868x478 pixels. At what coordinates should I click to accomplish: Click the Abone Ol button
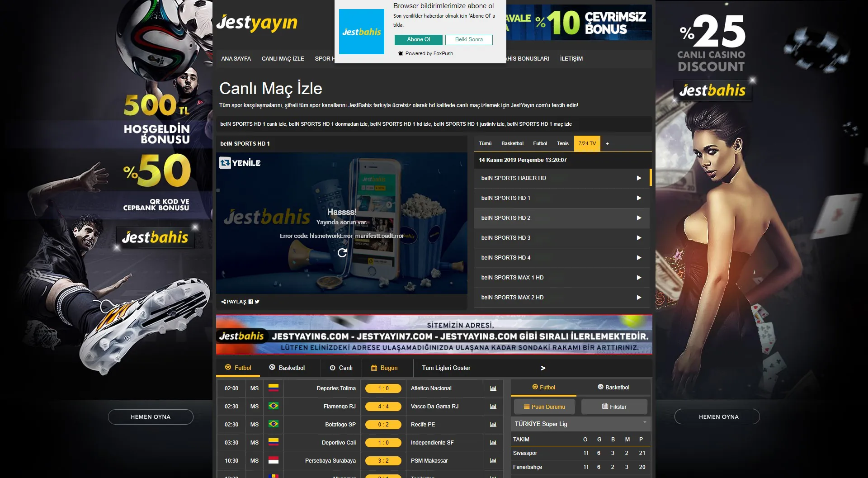click(418, 40)
